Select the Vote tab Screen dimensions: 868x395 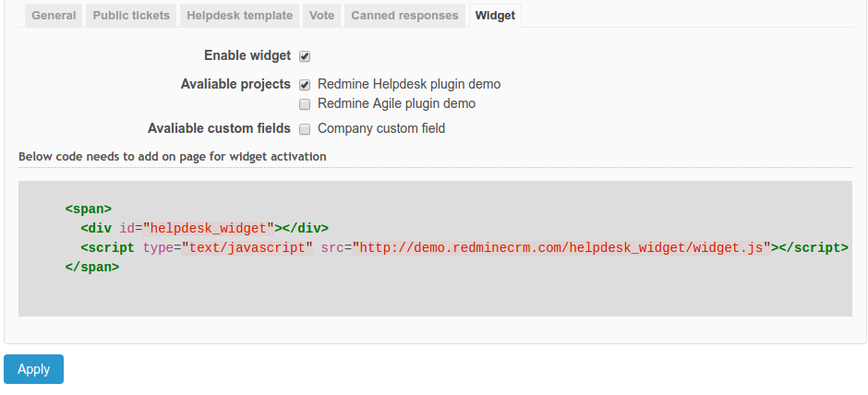point(322,16)
